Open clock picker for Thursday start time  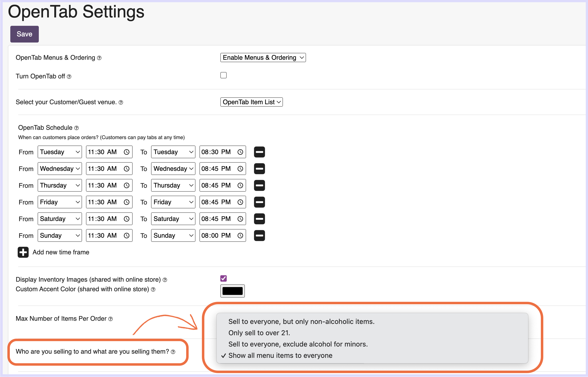(126, 186)
